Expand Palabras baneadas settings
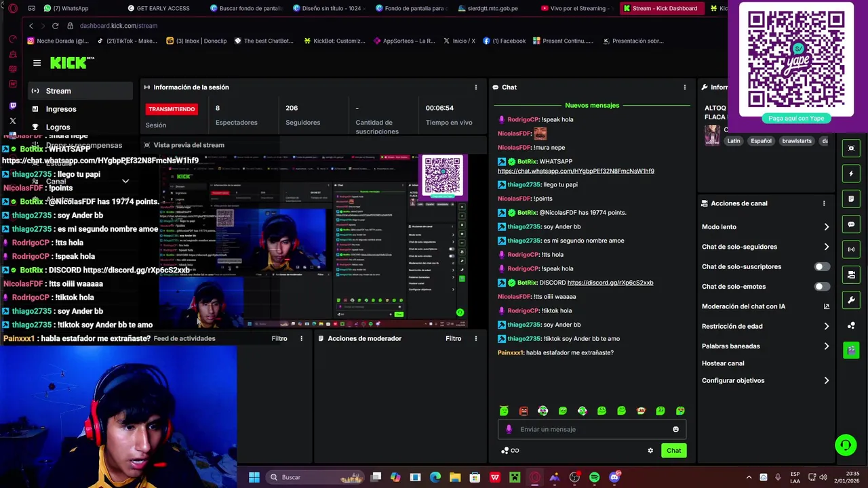The height and width of the screenshot is (488, 868). click(826, 346)
